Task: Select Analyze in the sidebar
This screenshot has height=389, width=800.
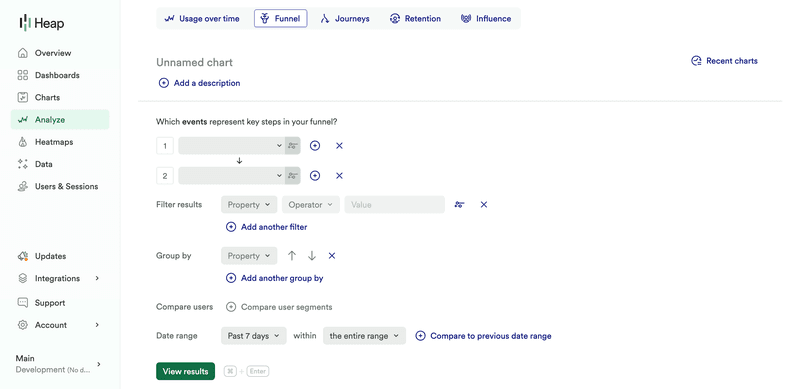Action: [60, 119]
